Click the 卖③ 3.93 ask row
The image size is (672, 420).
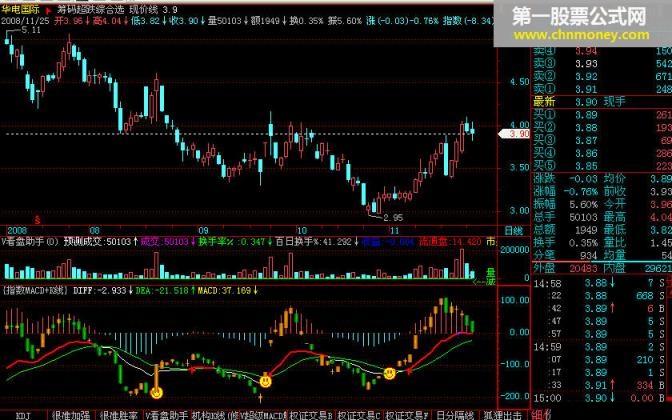click(602, 63)
